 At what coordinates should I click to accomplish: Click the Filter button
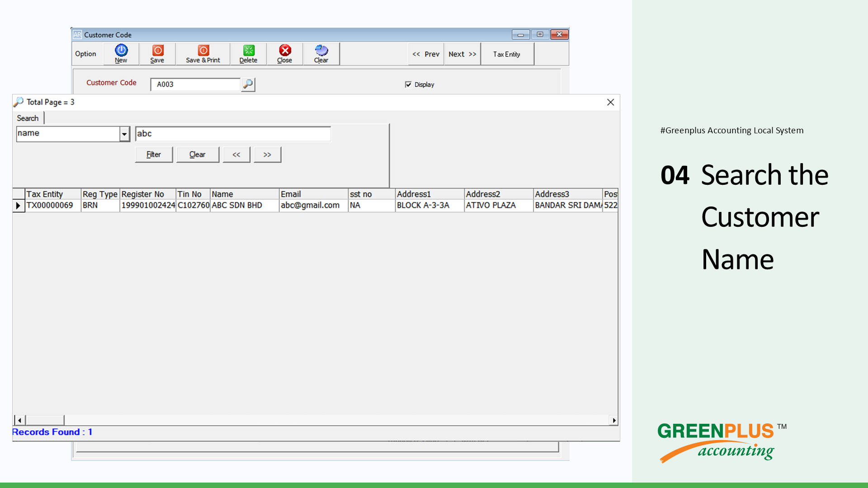pos(154,155)
